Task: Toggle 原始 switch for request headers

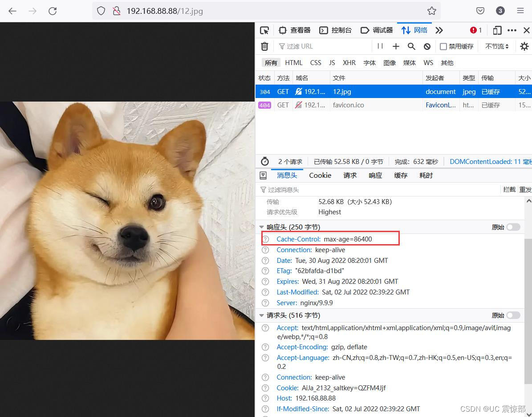Action: click(x=513, y=315)
